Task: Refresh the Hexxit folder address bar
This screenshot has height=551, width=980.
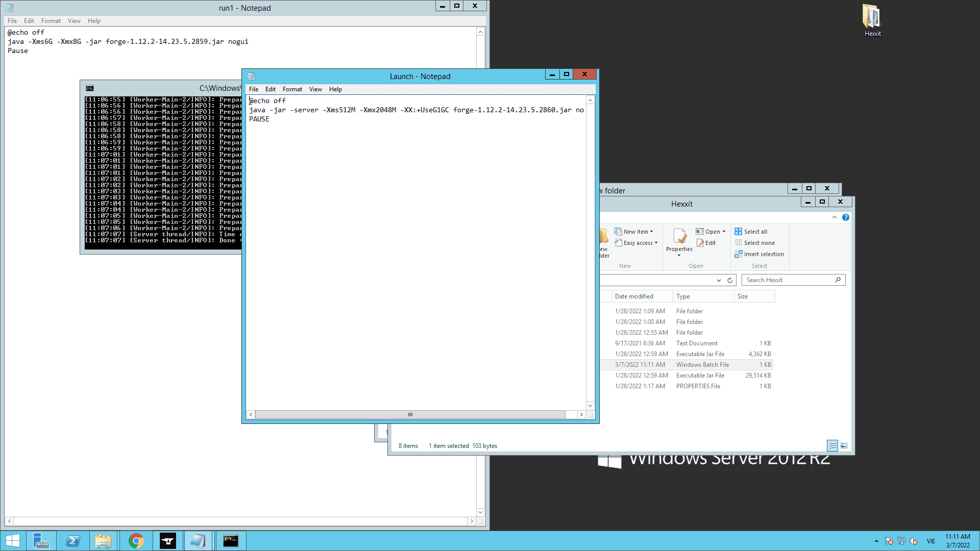Action: click(730, 280)
